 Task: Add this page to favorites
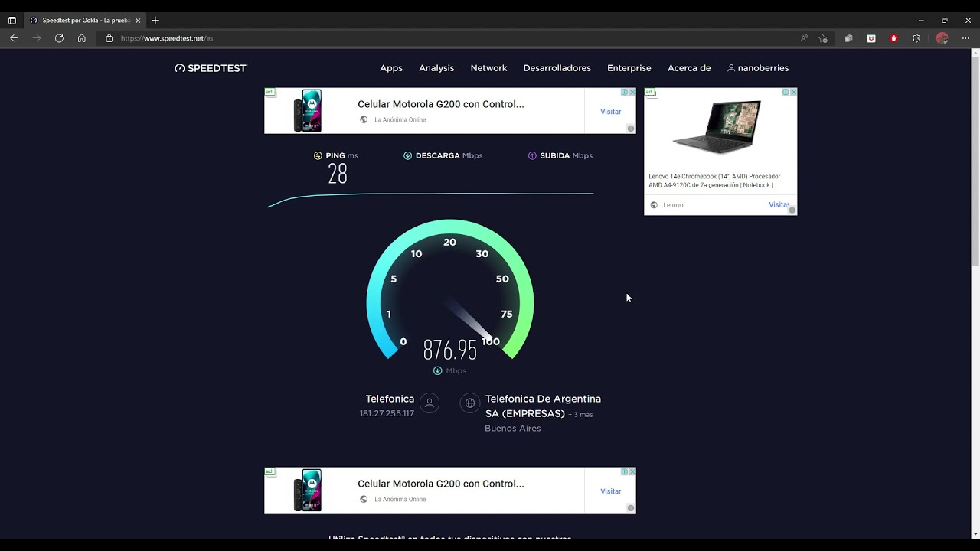tap(823, 38)
